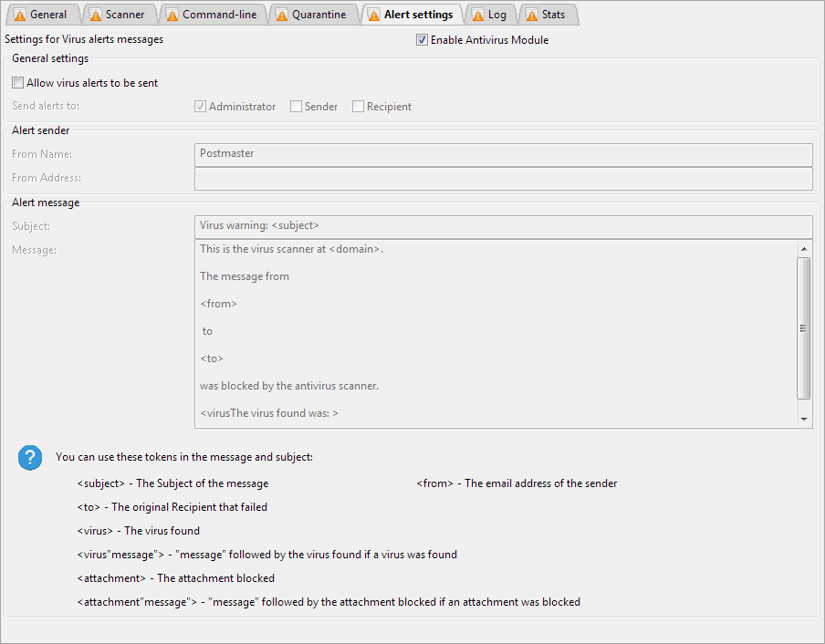Screen dimensions: 825x644
Task: Tick the Recipient alert checkbox
Action: pos(358,107)
